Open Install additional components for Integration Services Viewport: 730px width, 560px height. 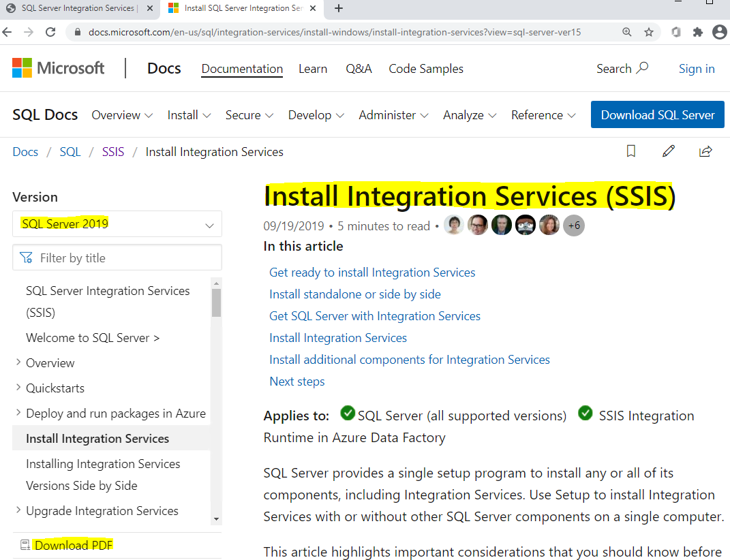coord(409,360)
